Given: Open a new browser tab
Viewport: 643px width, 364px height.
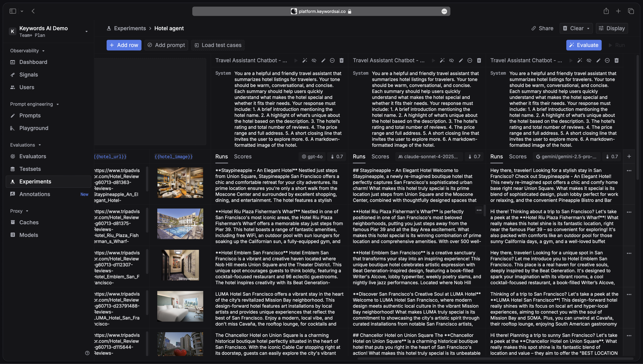Looking at the screenshot, I should 618,11.
